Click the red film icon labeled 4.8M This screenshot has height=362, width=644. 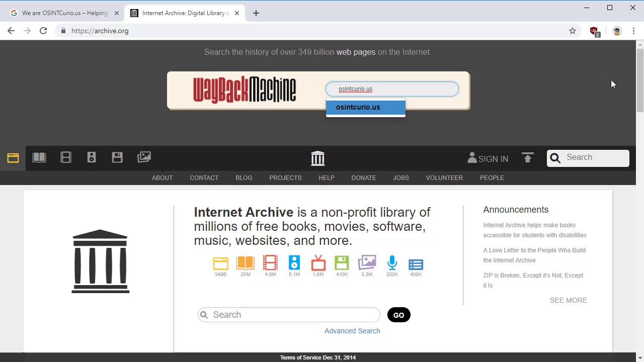[x=270, y=263]
